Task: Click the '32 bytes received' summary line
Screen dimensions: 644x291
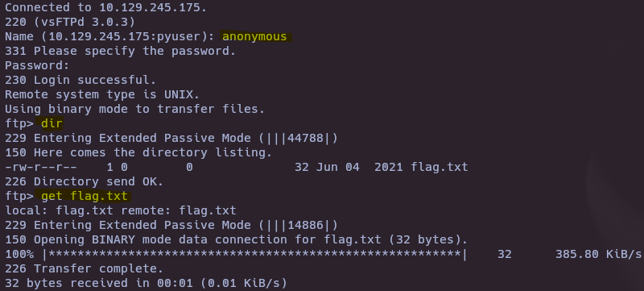Action: tap(146, 283)
